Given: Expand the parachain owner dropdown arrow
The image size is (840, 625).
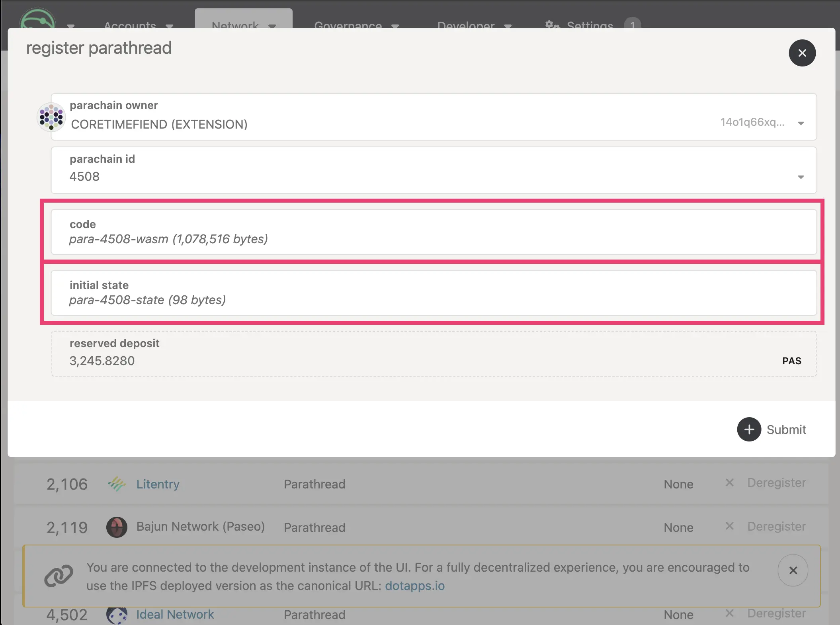Looking at the screenshot, I should (x=801, y=123).
